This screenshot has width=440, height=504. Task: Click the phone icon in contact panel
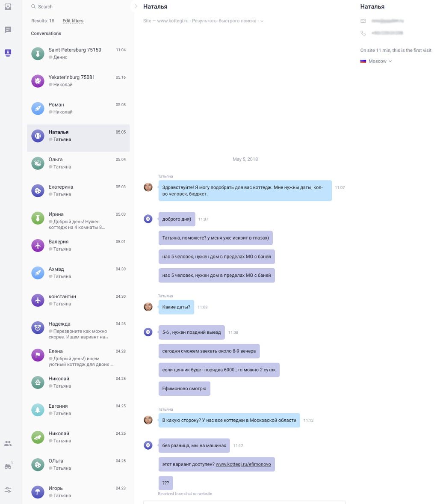click(363, 33)
